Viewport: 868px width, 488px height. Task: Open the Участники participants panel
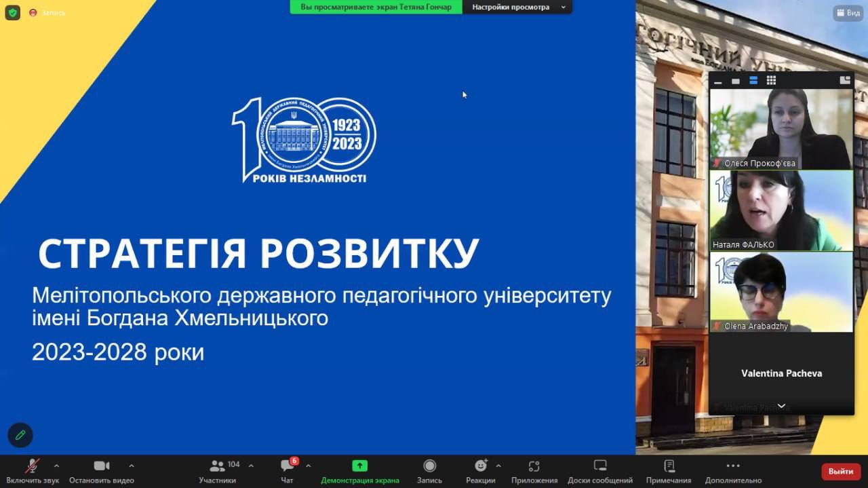coord(218,466)
